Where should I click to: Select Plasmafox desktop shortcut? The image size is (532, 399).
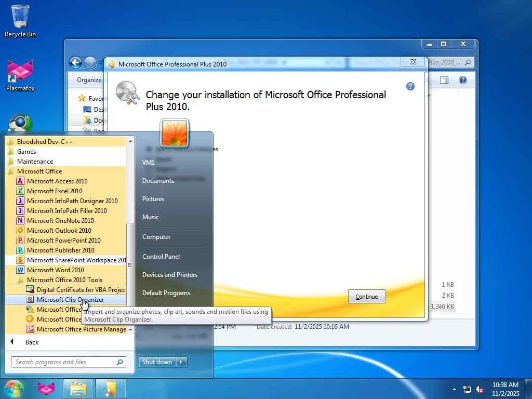(20, 75)
